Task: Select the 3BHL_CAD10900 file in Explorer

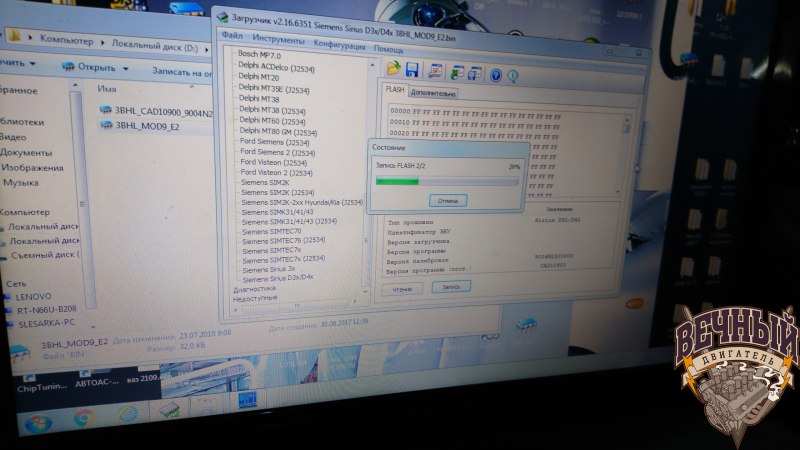Action: click(160, 111)
